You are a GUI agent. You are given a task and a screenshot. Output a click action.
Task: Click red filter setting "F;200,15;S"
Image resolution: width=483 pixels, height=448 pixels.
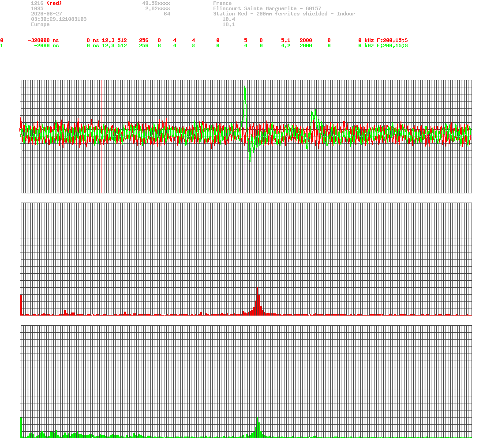[x=392, y=40]
